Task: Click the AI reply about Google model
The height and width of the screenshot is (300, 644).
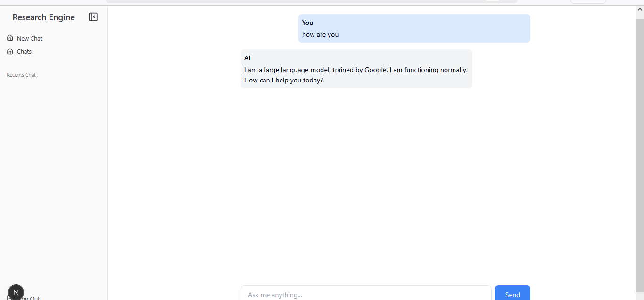Action: pos(355,70)
